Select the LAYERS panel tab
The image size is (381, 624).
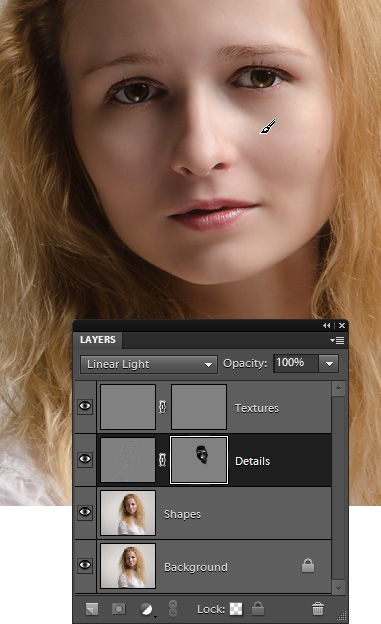98,340
